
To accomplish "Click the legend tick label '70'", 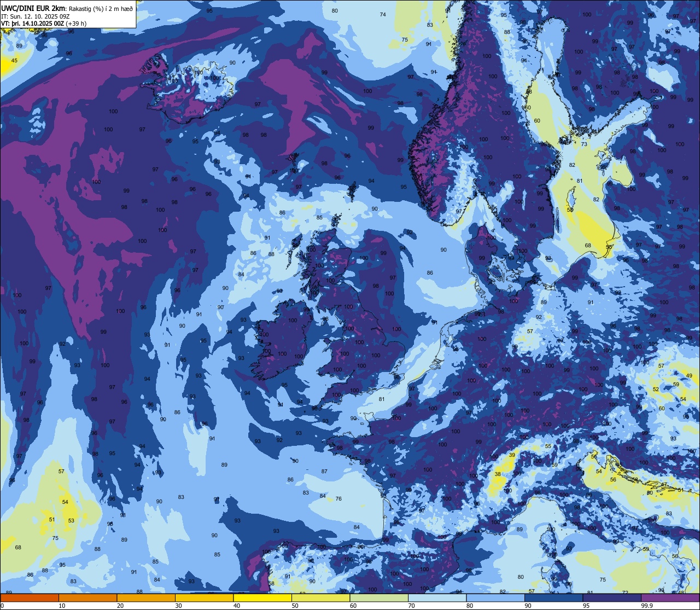I will click(x=411, y=606).
